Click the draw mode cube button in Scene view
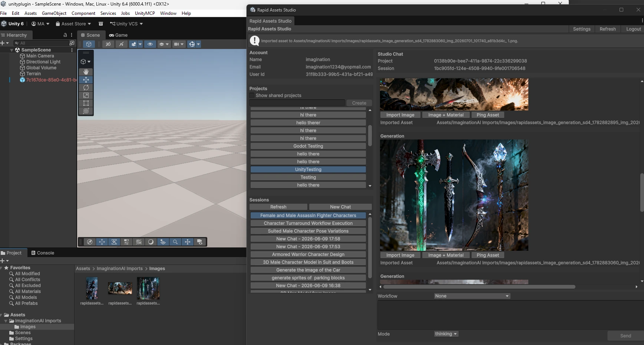644x345 pixels. pyautogui.click(x=89, y=44)
